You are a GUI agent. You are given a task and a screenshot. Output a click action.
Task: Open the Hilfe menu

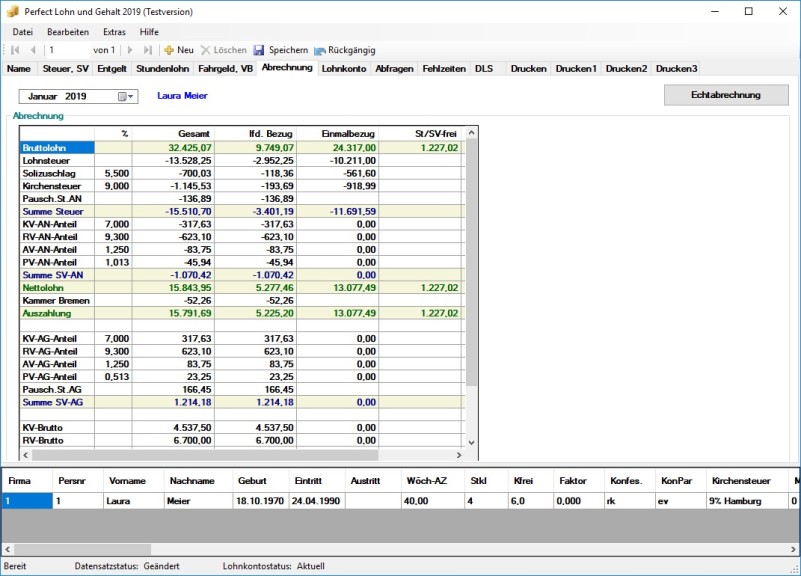pos(149,32)
